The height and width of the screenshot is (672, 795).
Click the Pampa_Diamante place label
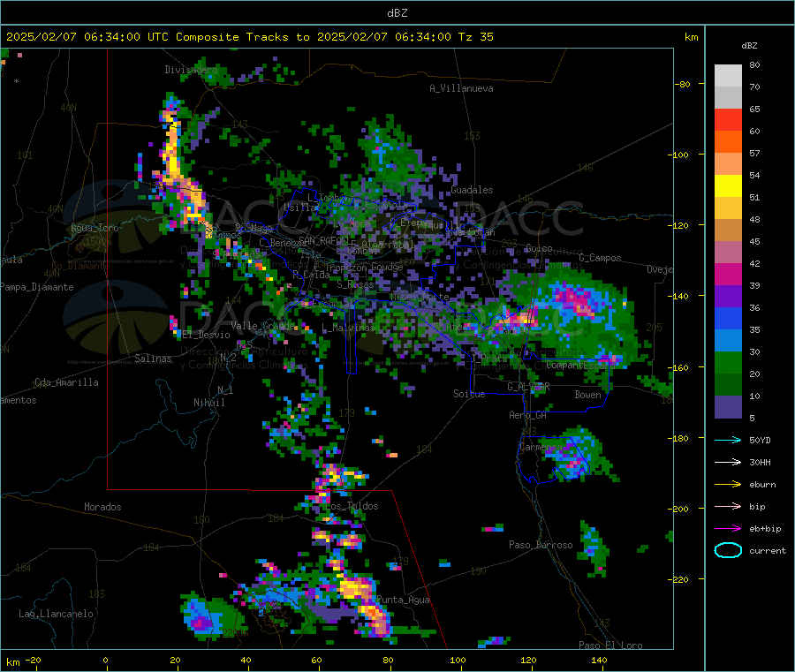tap(37, 287)
